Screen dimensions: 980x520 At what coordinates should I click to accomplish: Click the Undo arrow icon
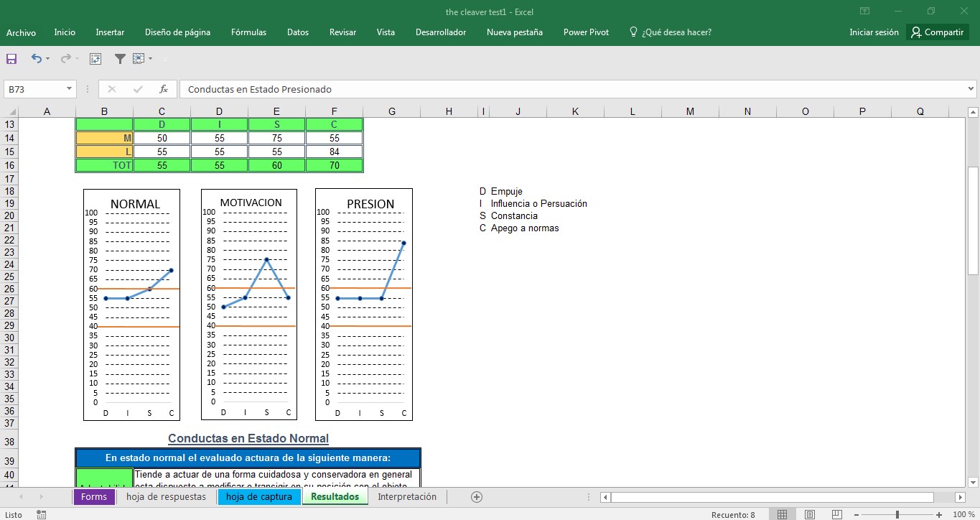(36, 59)
